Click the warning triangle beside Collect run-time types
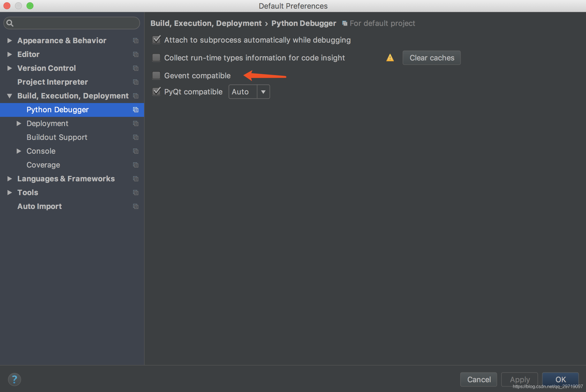586x392 pixels. [x=390, y=58]
